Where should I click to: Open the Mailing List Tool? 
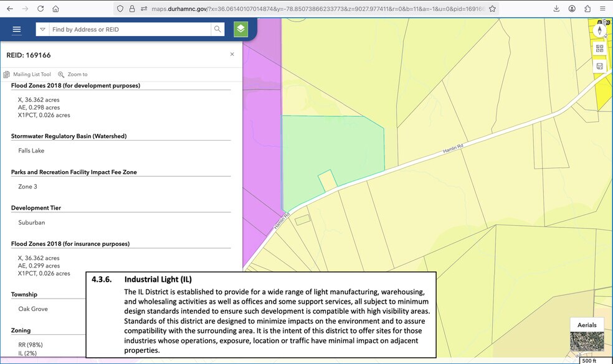click(28, 74)
